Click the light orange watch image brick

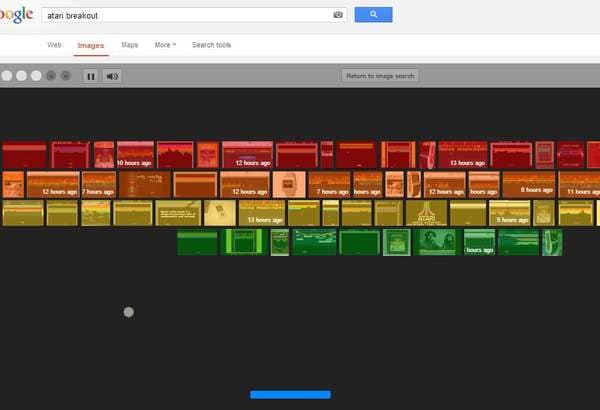(289, 184)
